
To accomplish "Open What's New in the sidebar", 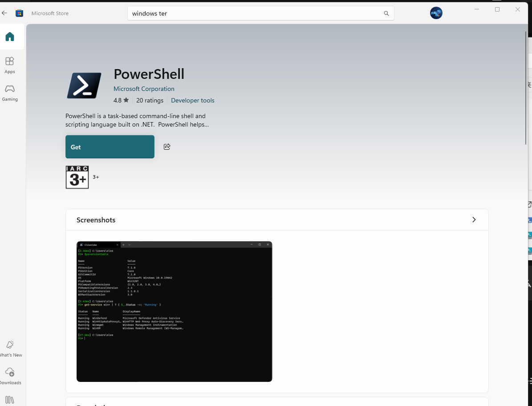I will point(10,349).
